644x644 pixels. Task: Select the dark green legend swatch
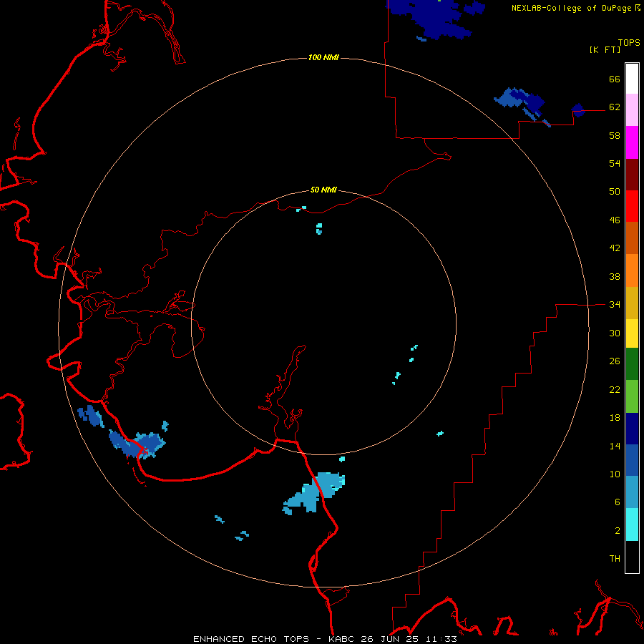point(632,364)
